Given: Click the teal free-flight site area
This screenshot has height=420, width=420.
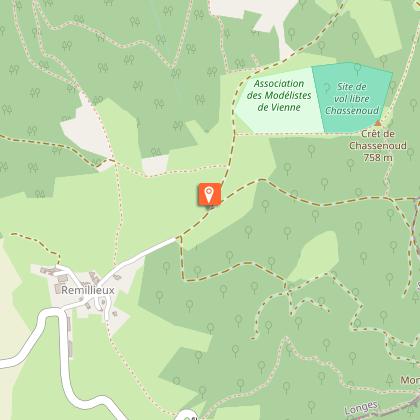Looking at the screenshot, I should (352, 97).
